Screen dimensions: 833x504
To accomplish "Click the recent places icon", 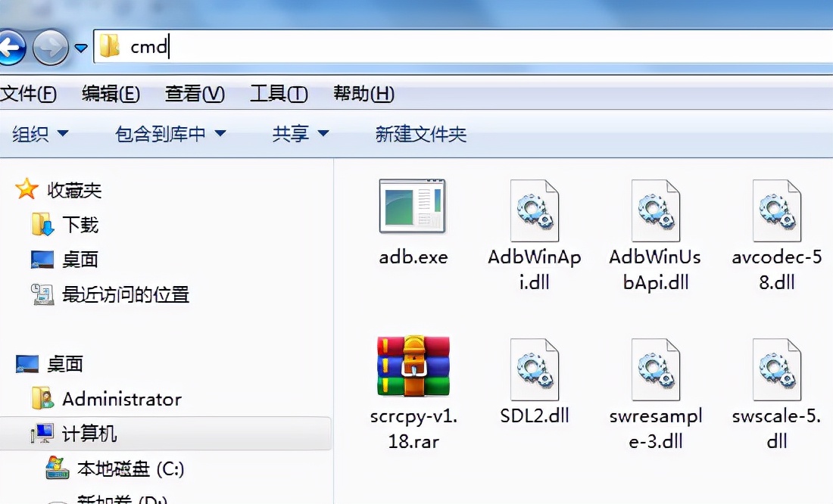I will tap(42, 294).
